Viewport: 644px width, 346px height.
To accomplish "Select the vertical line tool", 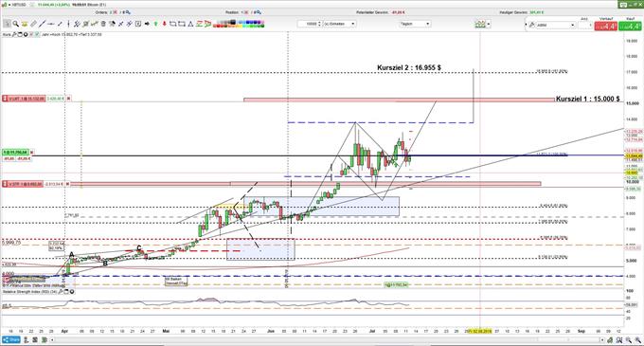I will pyautogui.click(x=68, y=24).
